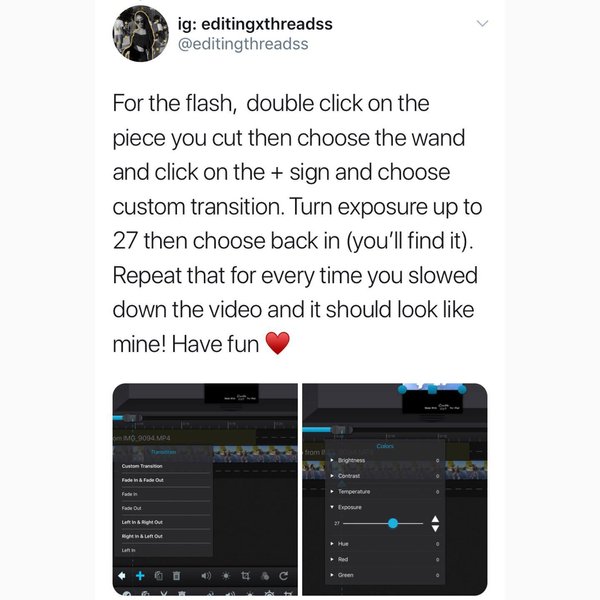Expand the Brightness color setting

(x=385, y=460)
